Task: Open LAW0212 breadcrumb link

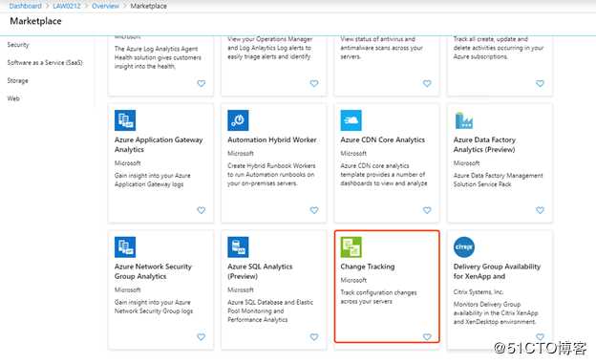Action: pyautogui.click(x=67, y=6)
